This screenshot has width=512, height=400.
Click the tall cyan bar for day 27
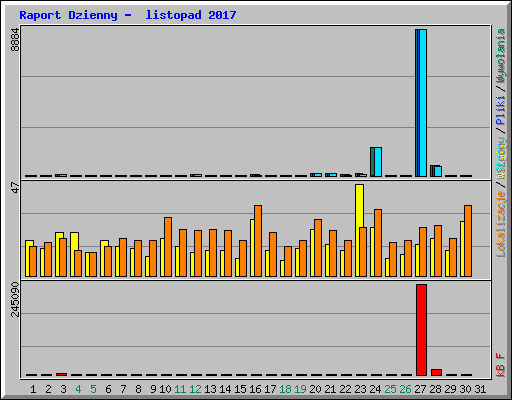(x=423, y=103)
